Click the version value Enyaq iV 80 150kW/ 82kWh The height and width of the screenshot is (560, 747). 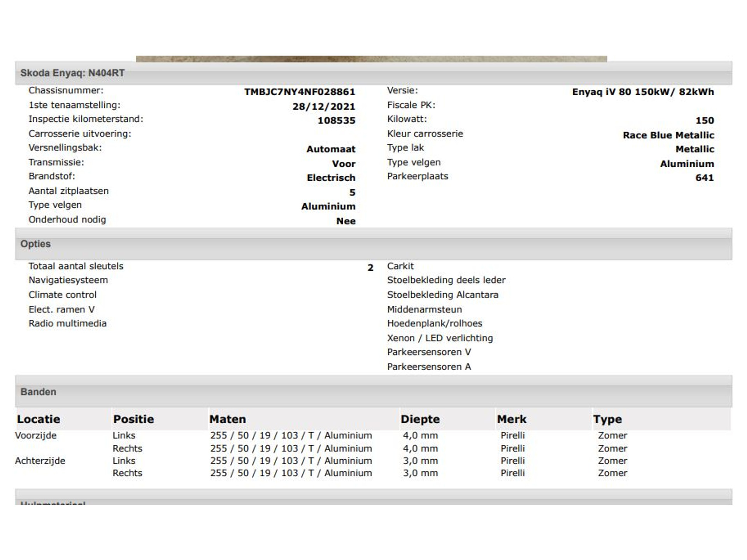point(643,92)
